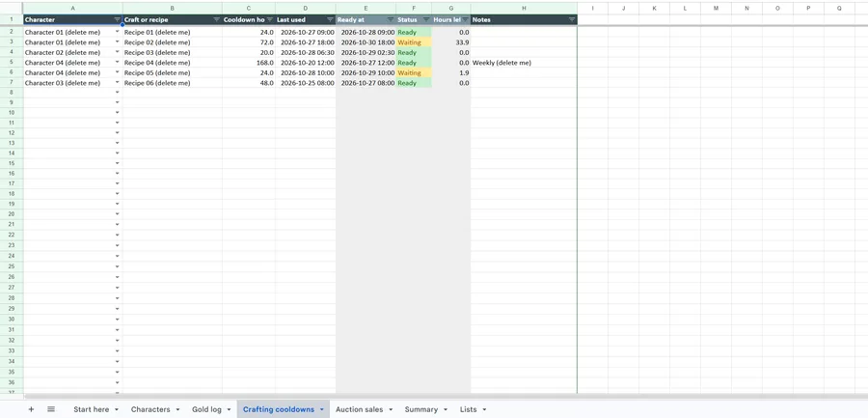Viewport: 868px width, 418px height.
Task: Open character dropdown in row 2
Action: pos(117,32)
